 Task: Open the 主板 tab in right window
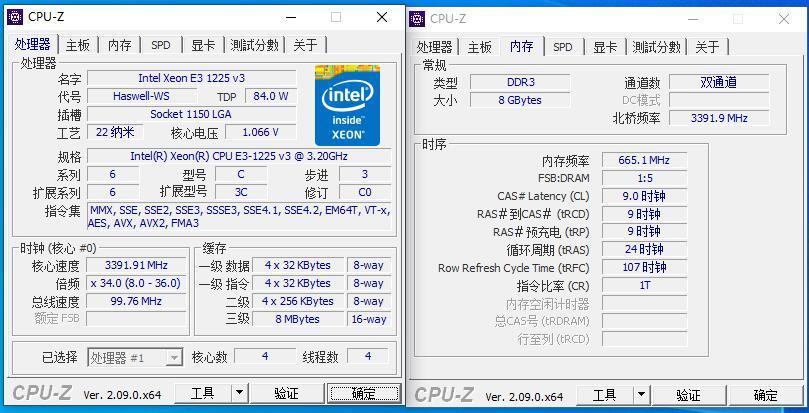pos(480,47)
